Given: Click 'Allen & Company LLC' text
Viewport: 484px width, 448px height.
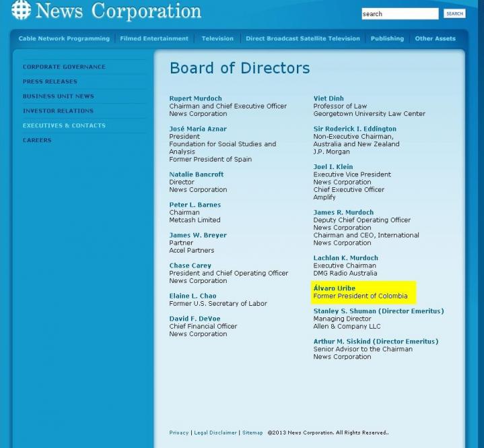Looking at the screenshot, I should [x=347, y=326].
